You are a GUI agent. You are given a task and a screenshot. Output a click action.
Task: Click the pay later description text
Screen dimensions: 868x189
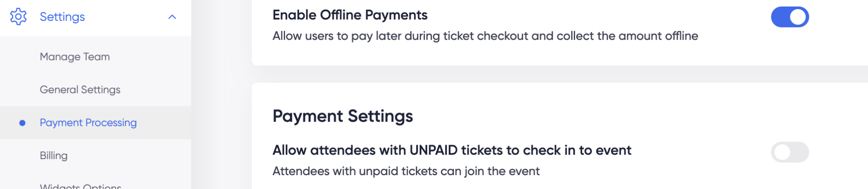point(485,36)
